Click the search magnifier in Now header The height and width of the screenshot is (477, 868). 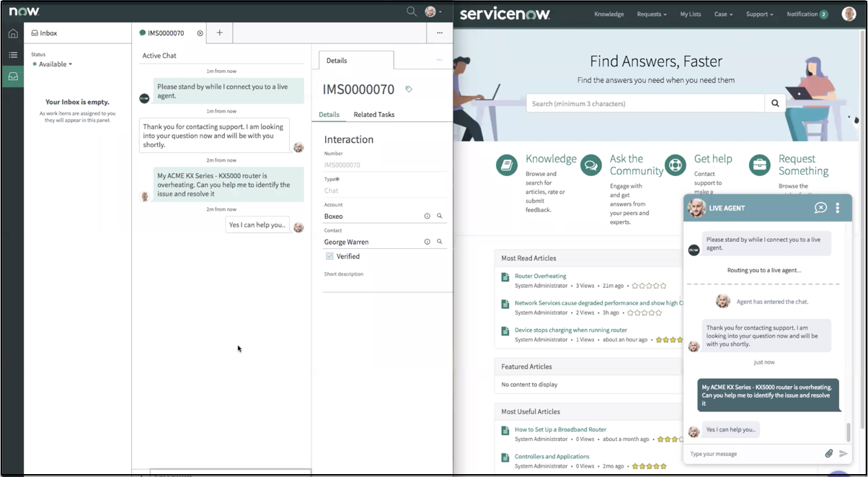tap(412, 12)
